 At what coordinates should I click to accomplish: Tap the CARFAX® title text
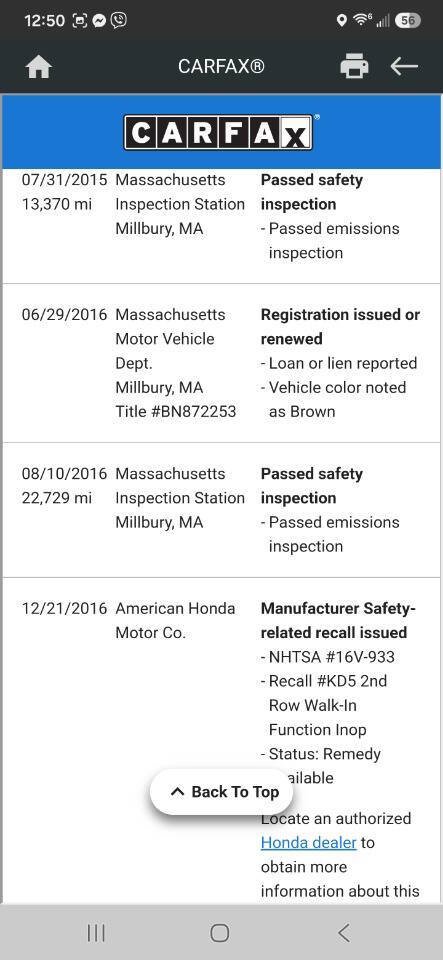[x=222, y=66]
